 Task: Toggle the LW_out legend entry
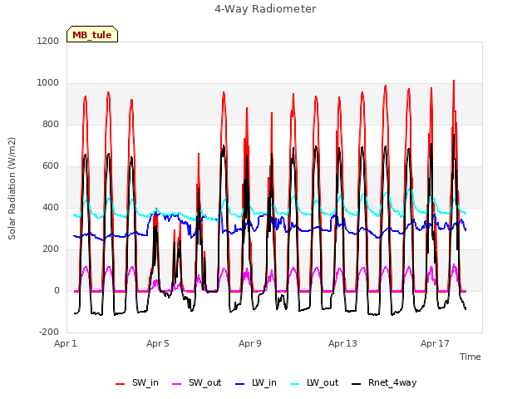314,382
